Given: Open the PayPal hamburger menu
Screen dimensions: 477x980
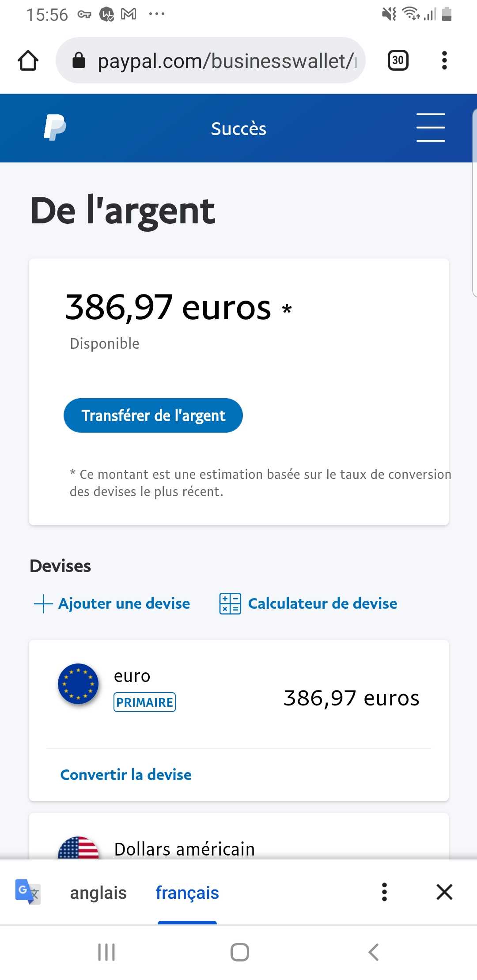Looking at the screenshot, I should [431, 128].
